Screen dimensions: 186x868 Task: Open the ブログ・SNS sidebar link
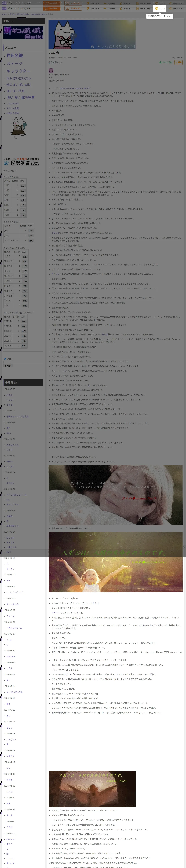[12, 104]
